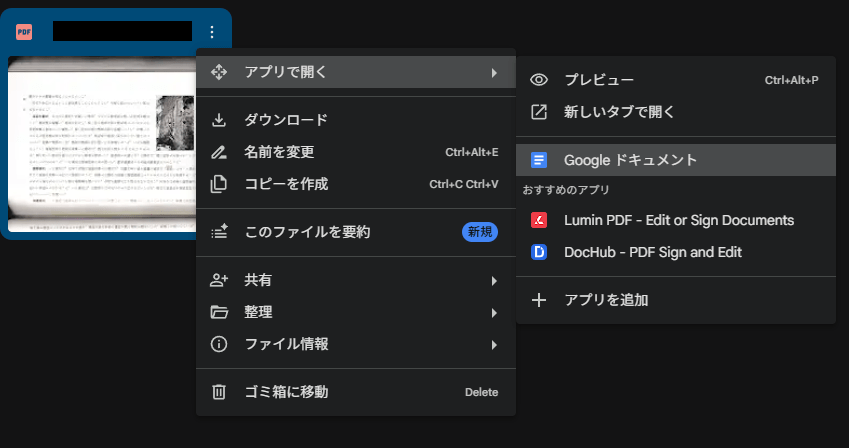Click the download arrow icon

[x=219, y=120]
